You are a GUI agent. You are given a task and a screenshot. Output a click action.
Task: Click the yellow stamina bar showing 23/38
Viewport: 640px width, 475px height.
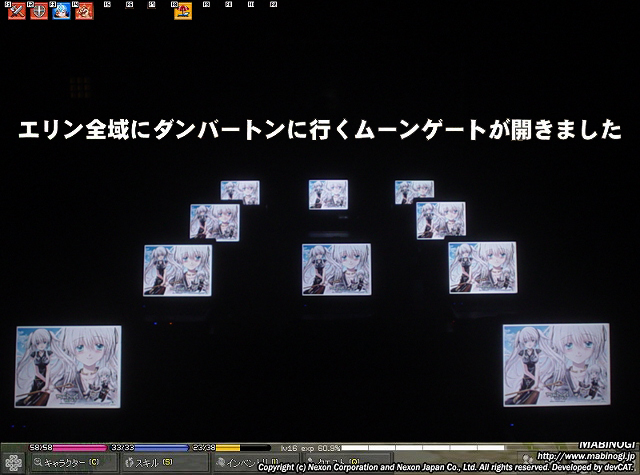pos(231,448)
